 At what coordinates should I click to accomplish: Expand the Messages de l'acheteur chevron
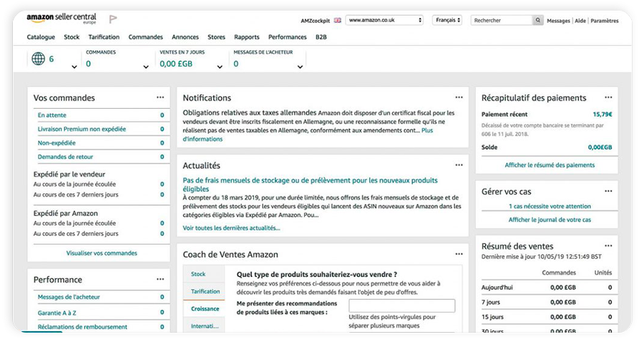click(x=301, y=67)
